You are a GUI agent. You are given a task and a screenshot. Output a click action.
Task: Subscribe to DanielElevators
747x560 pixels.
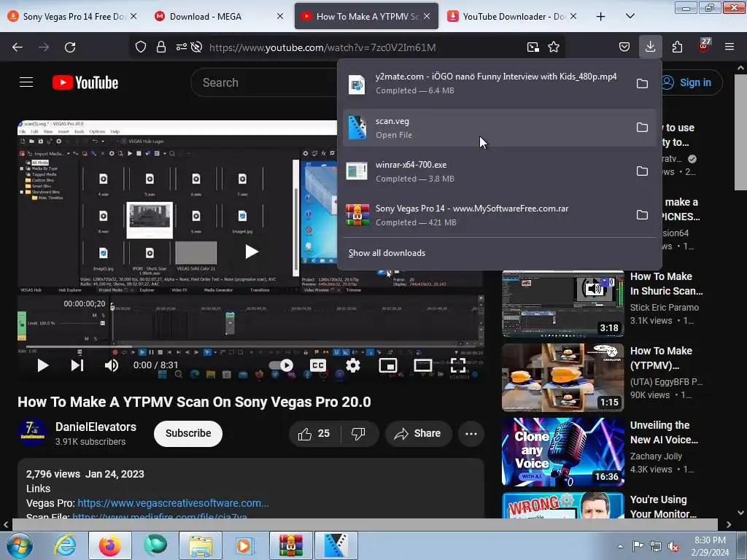click(x=188, y=433)
